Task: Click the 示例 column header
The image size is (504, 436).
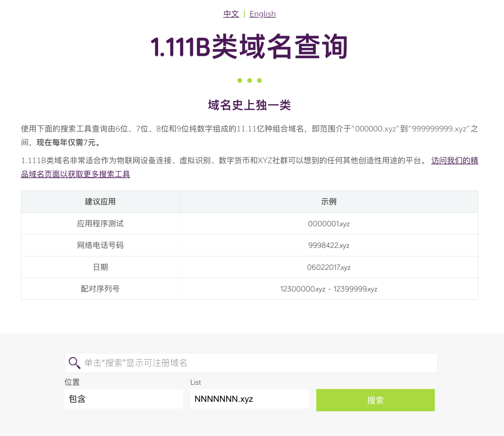Action: click(329, 202)
